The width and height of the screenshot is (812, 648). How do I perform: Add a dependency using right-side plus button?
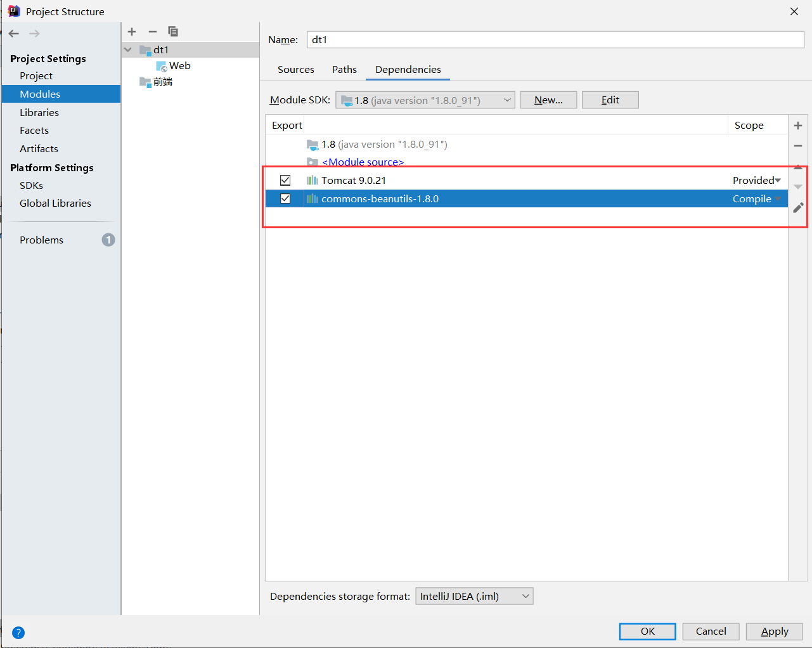click(x=798, y=126)
